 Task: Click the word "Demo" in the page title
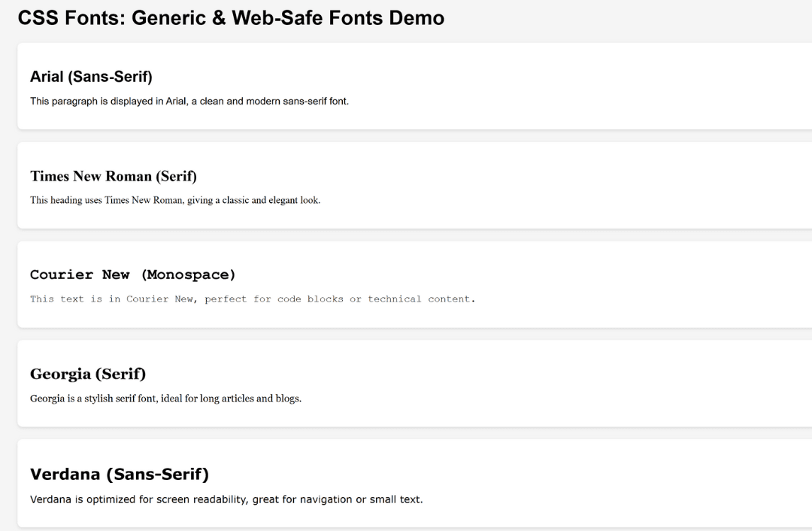coord(417,18)
